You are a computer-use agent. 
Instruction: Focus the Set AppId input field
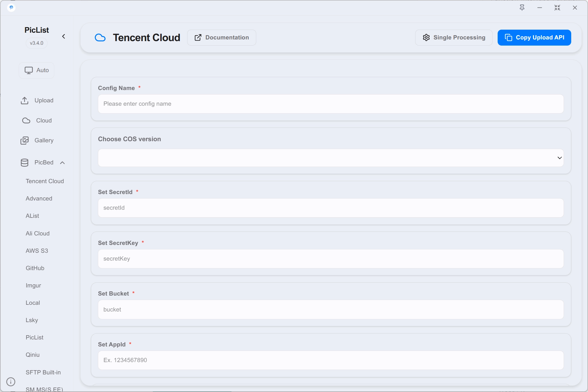[x=331, y=360]
